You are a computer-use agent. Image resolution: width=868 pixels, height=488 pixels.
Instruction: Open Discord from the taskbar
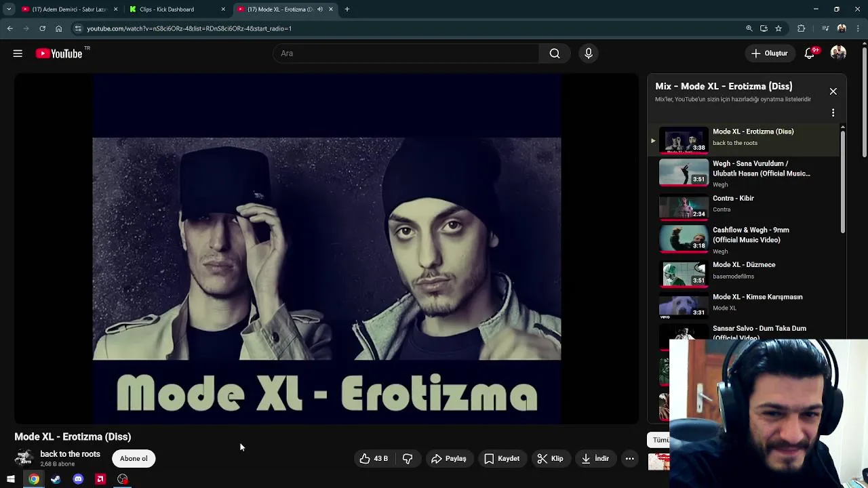(x=78, y=479)
